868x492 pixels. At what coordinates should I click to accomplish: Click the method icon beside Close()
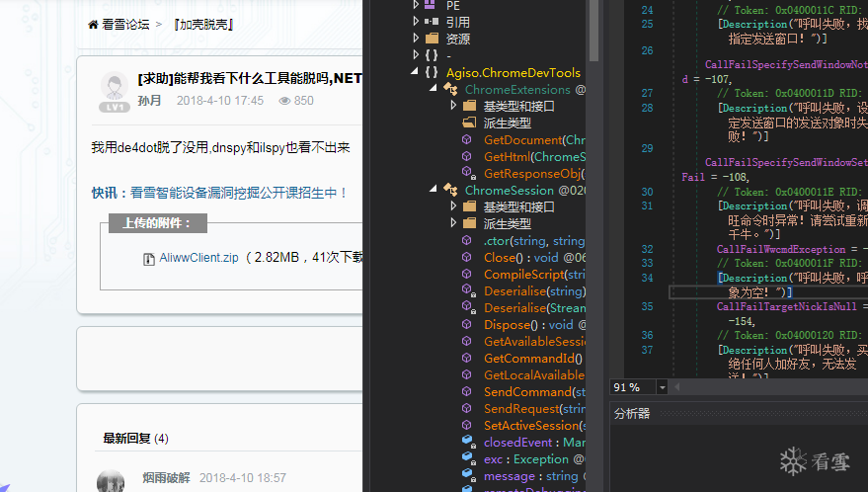tap(467, 257)
